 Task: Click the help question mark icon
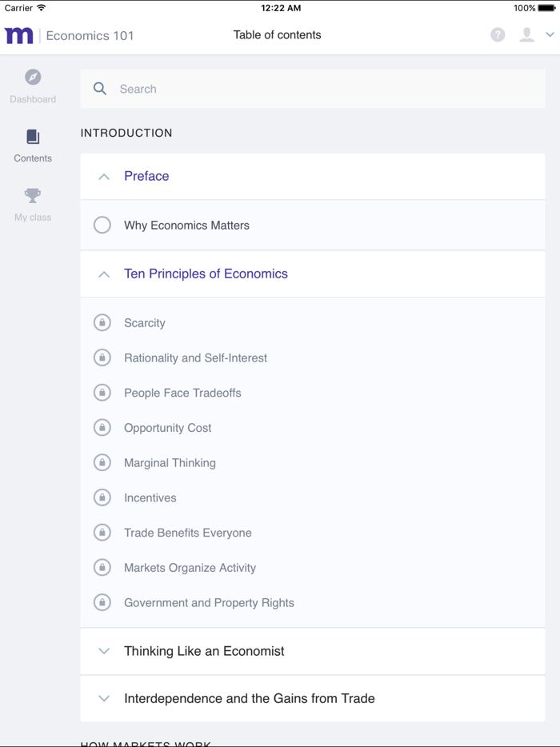(498, 34)
